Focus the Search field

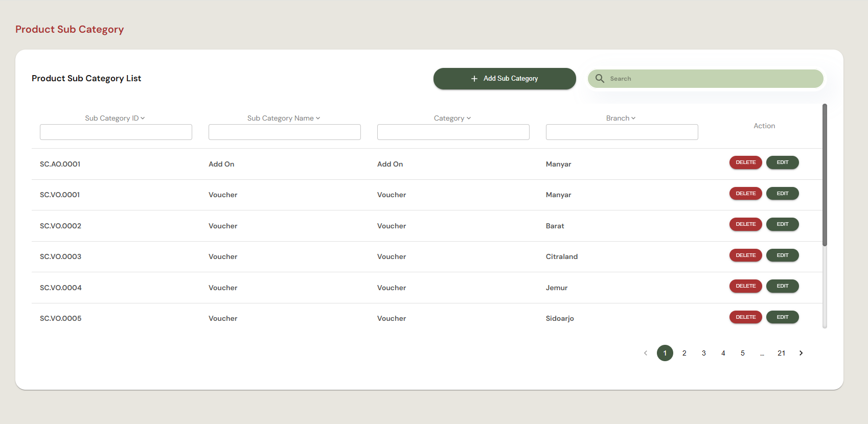click(x=705, y=79)
